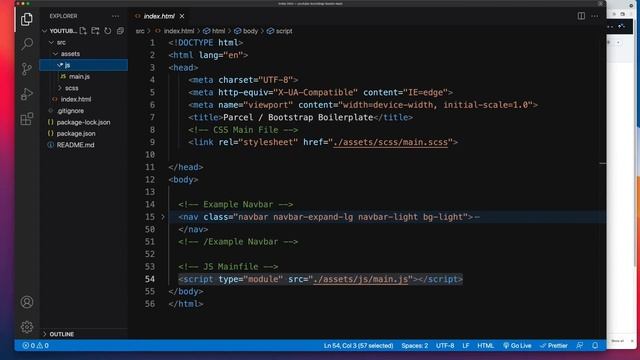Click the DOCTYPE declaration on line 1
Screen dimensions: 640x360
[x=206, y=43]
